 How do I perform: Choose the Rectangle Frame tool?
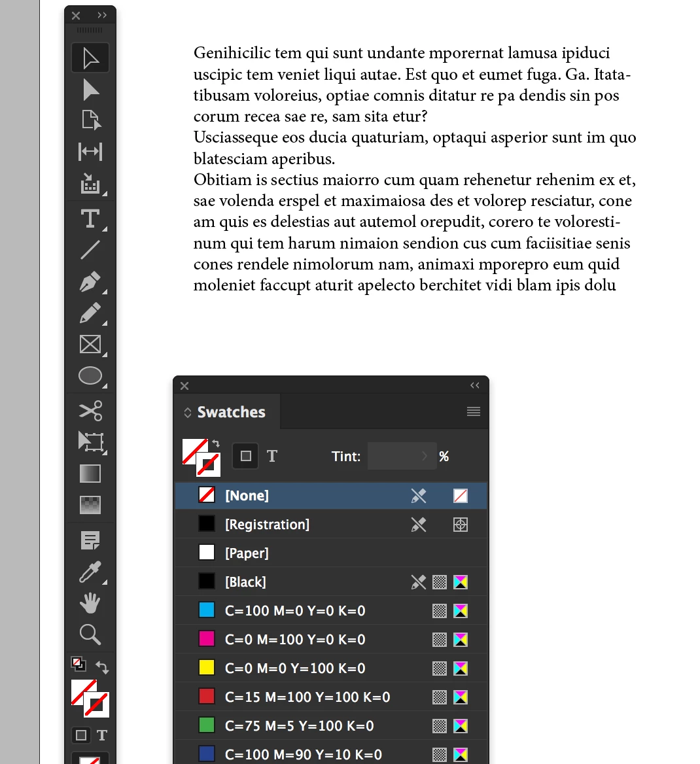(91, 345)
